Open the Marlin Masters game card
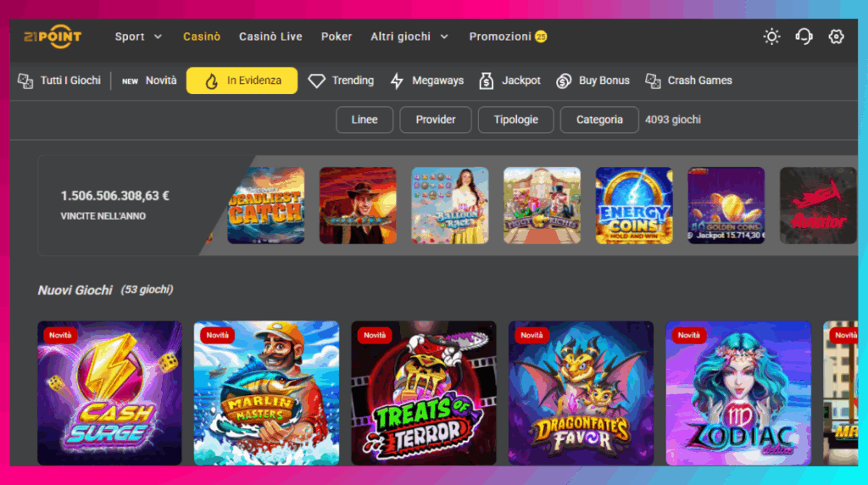868x485 pixels. pyautogui.click(x=266, y=393)
